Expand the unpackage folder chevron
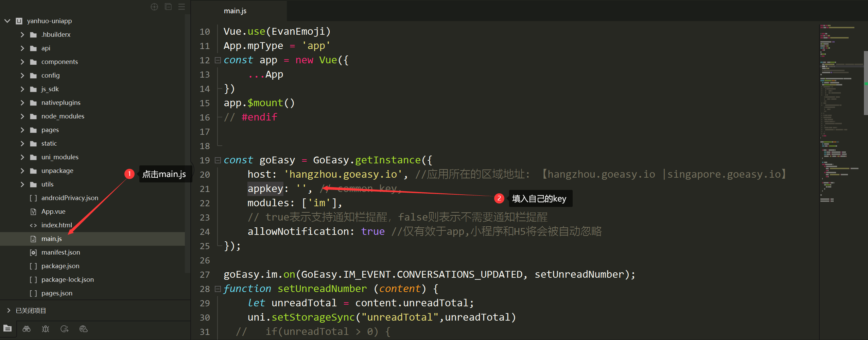Screen dimensions: 868x340 point(22,171)
